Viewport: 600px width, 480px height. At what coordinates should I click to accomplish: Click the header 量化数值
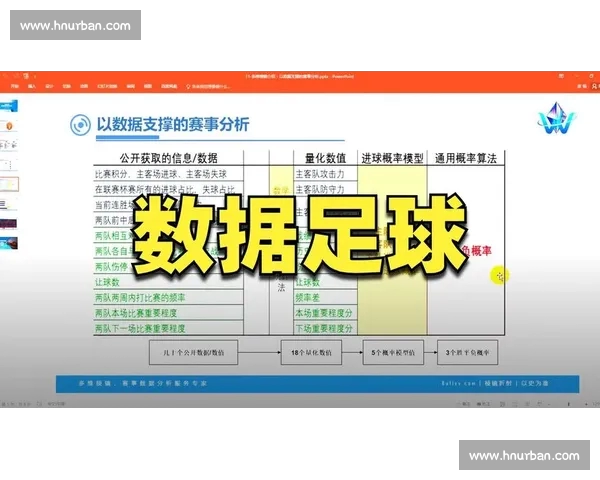[x=325, y=158]
